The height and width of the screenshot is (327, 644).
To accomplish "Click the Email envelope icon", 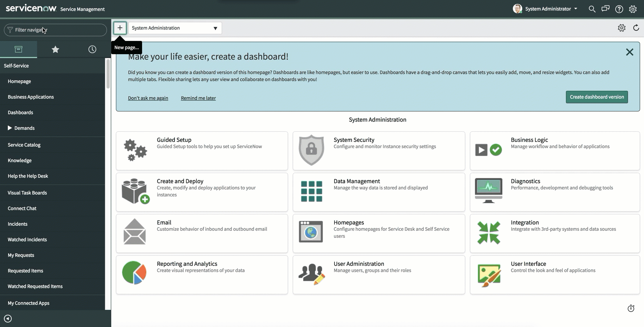I will coord(135,232).
